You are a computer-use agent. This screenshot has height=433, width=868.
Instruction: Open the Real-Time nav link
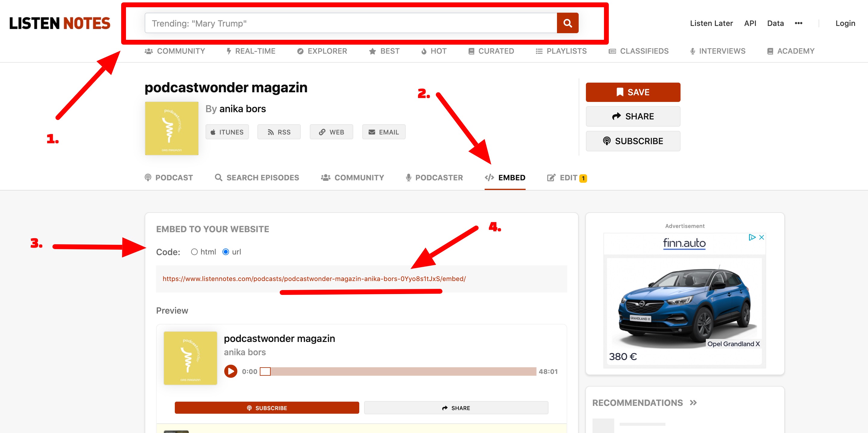point(251,51)
